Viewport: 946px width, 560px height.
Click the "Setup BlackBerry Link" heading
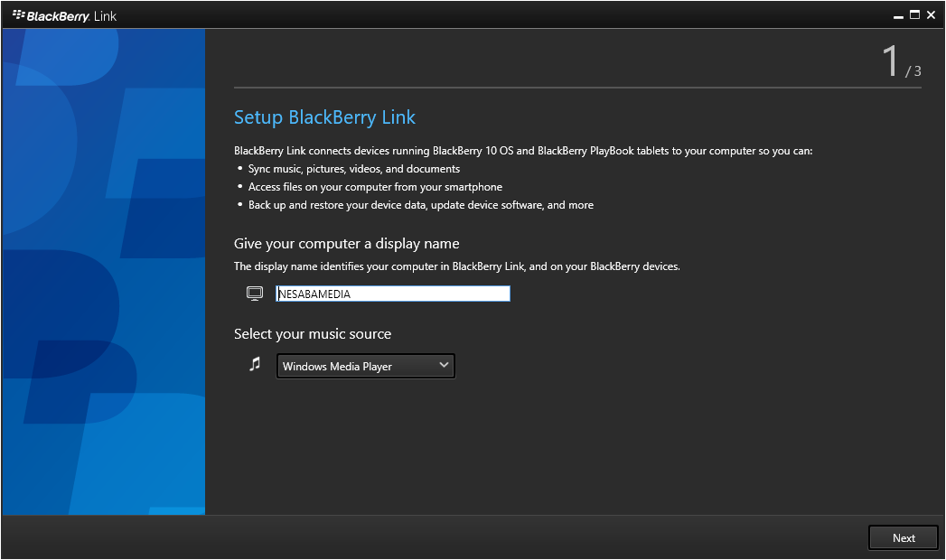[x=324, y=117]
